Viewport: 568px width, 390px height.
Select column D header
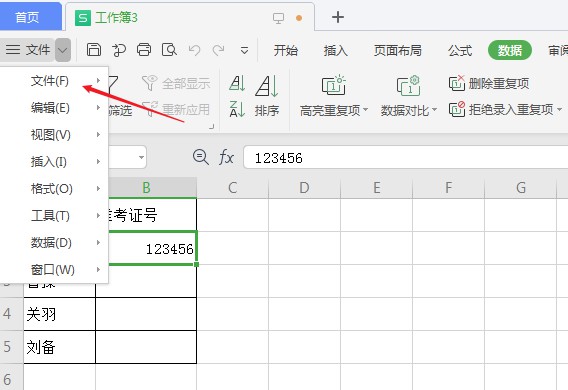click(x=304, y=188)
